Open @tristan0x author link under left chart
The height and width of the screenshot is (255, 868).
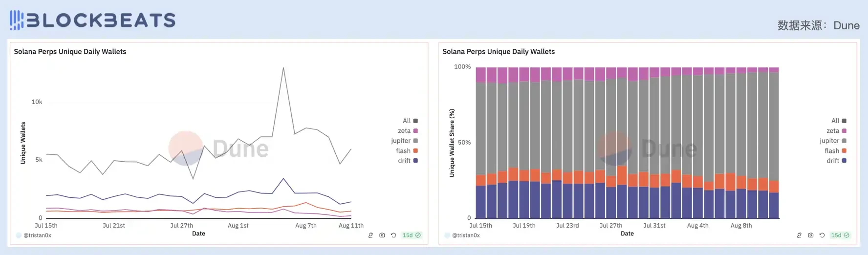click(x=37, y=235)
